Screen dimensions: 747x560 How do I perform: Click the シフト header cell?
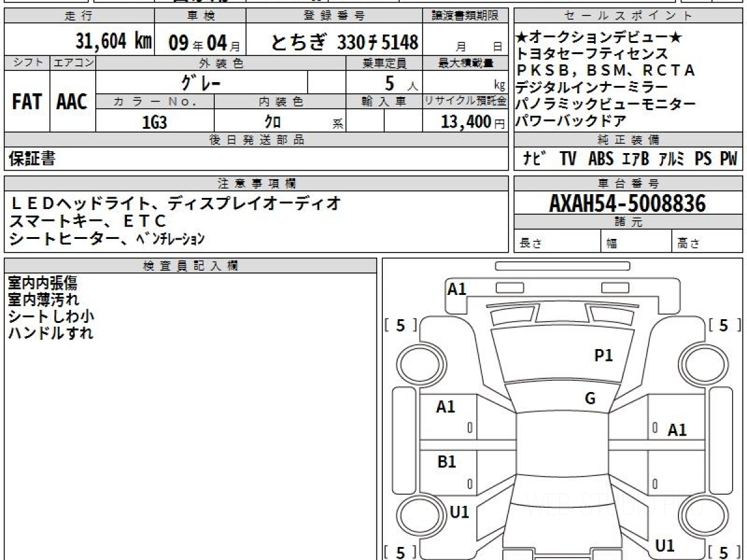click(27, 63)
